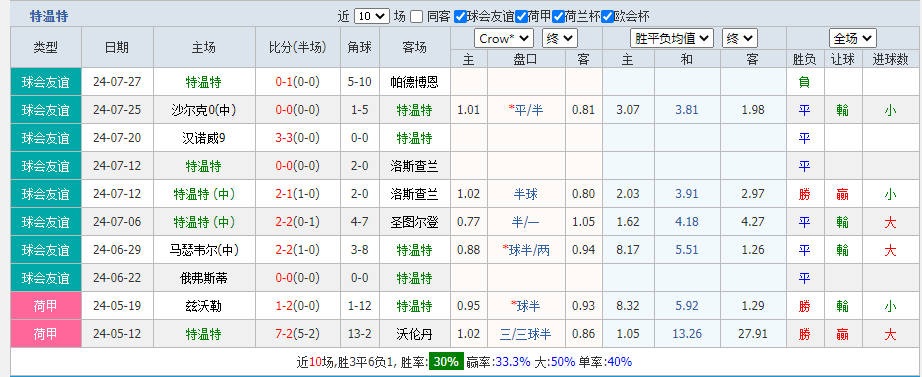922x377 pixels.
Task: Click the 盘口 column header
Action: point(526,59)
